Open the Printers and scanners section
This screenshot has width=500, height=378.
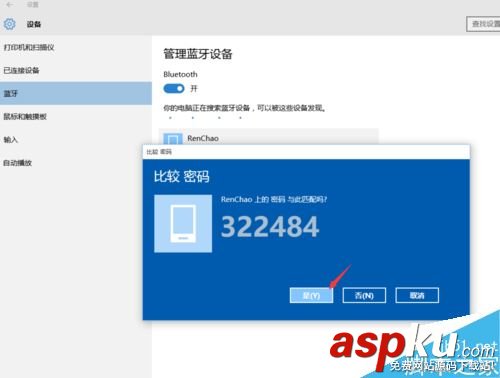76,47
